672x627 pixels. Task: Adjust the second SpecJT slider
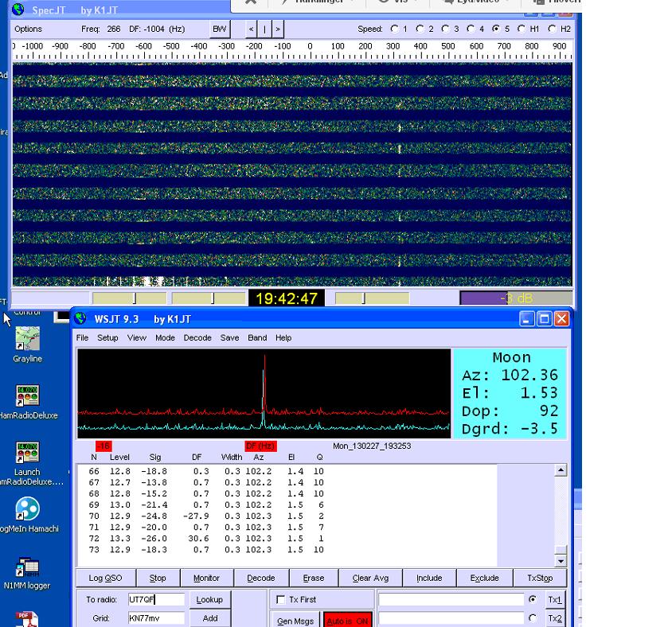pos(209,298)
